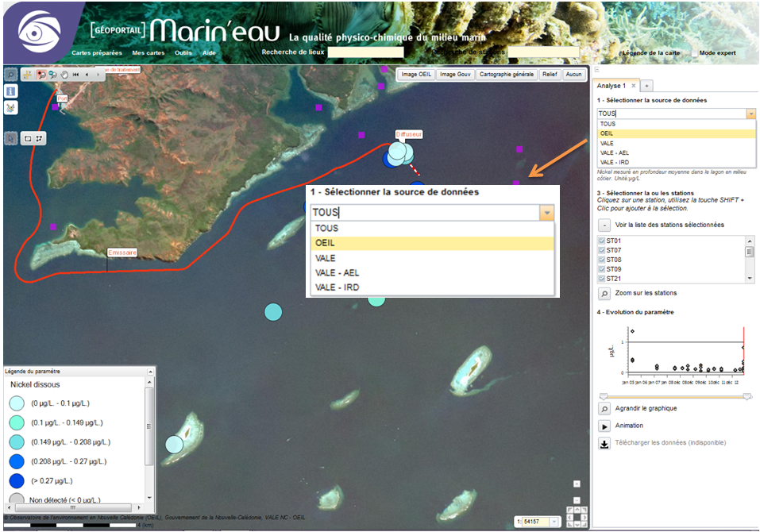Select the Relief basemap button
Screen dimensions: 760x532
tap(550, 74)
